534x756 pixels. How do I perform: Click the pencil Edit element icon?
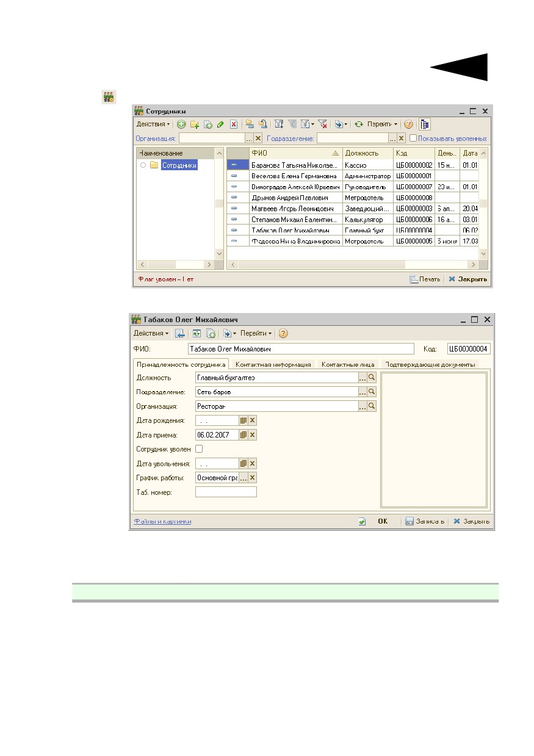coord(220,124)
